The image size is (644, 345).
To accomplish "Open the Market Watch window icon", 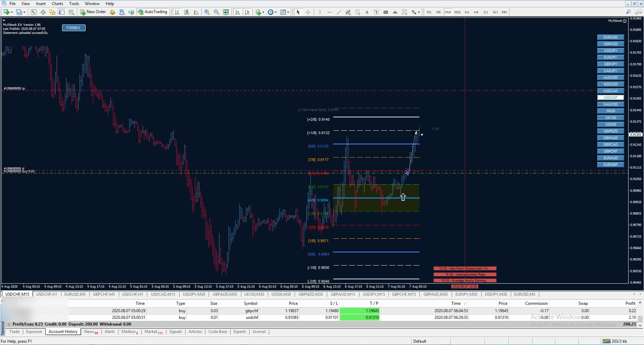I will pyautogui.click(x=33, y=12).
